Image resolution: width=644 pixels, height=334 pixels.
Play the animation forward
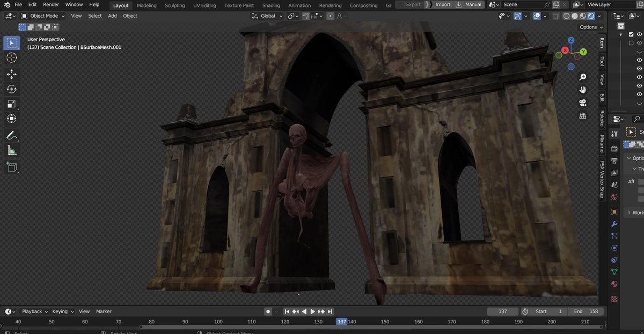tap(312, 311)
